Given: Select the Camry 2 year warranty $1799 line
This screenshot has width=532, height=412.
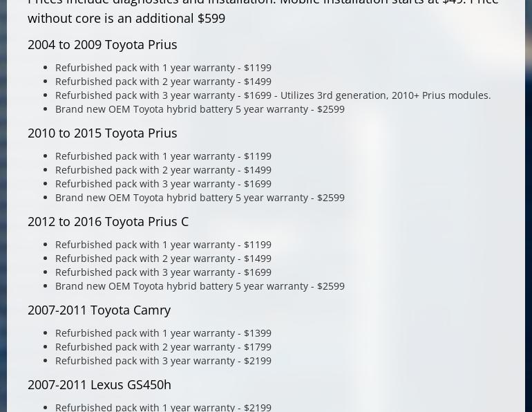Looking at the screenshot, I should (163, 347).
